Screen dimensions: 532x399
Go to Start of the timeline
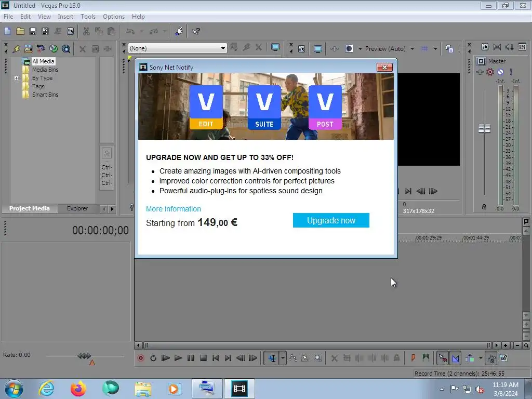point(216,358)
